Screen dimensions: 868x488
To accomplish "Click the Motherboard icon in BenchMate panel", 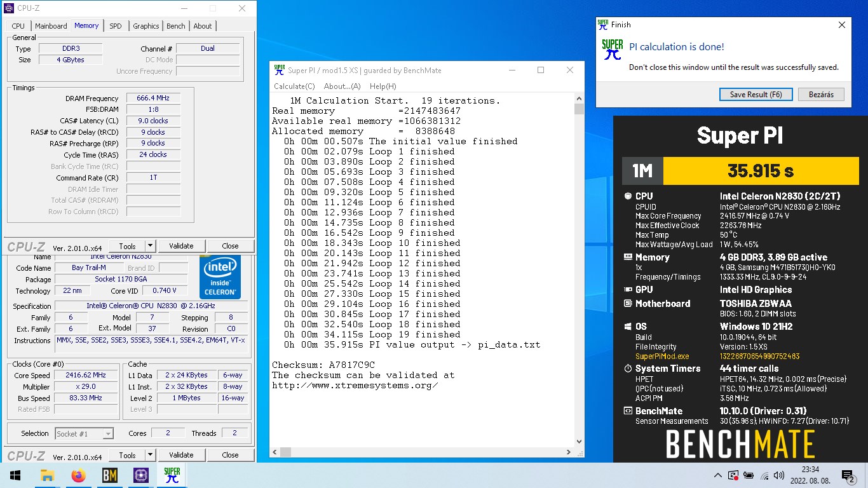I will point(628,304).
